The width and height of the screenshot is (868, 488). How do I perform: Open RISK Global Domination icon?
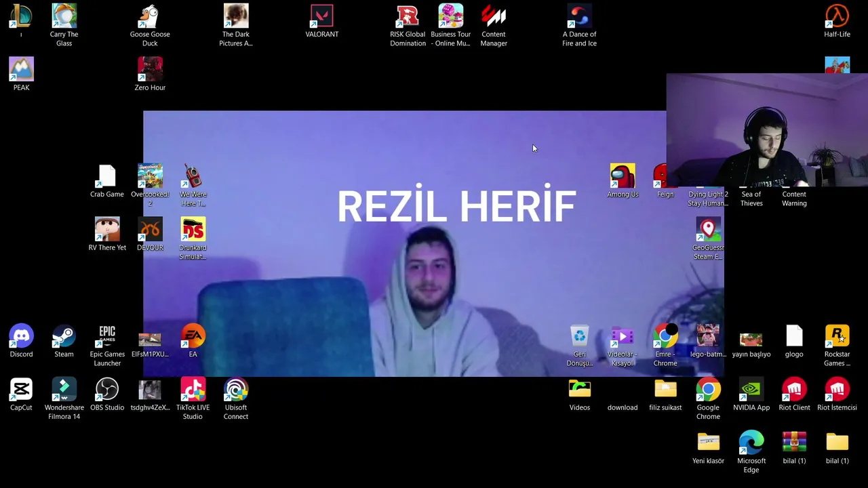[x=408, y=16]
